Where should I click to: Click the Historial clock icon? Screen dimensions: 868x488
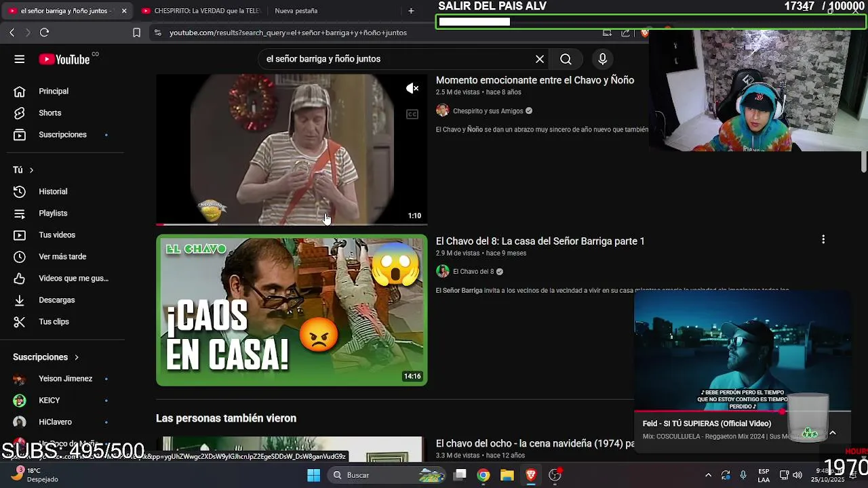tap(20, 191)
